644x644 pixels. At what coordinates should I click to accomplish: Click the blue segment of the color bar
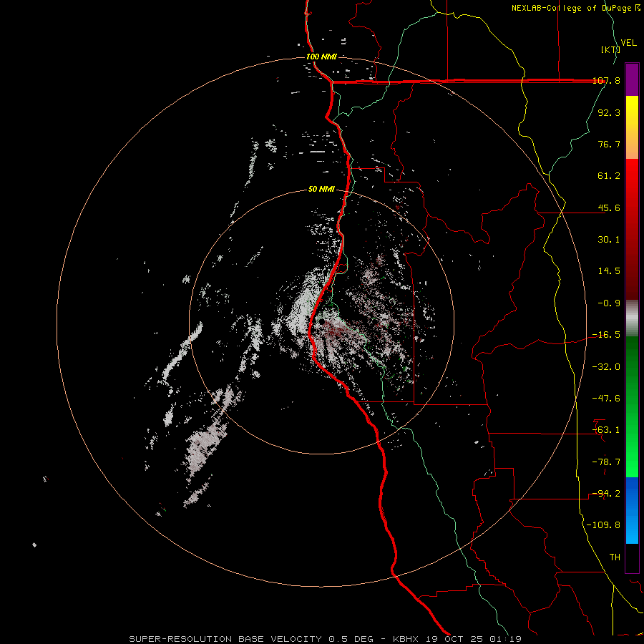pos(632,510)
